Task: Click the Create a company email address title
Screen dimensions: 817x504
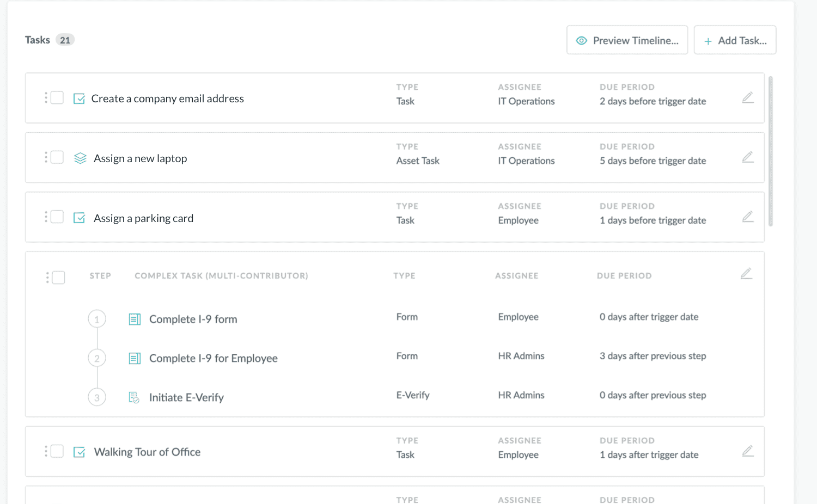Action: (x=168, y=99)
